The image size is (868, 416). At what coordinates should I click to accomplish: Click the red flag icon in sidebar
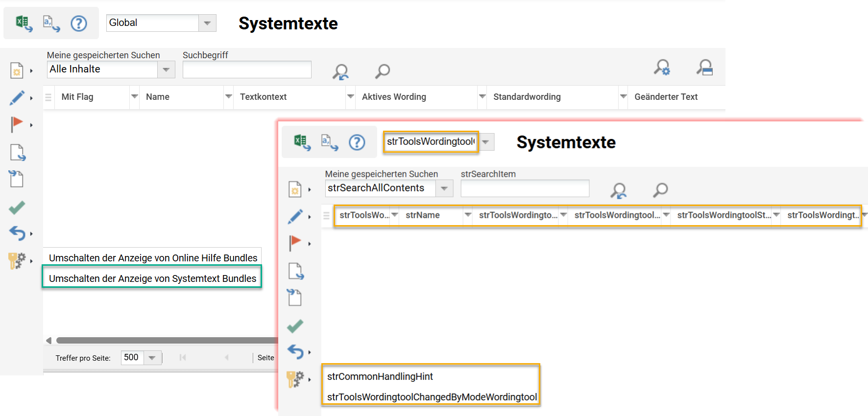(17, 124)
